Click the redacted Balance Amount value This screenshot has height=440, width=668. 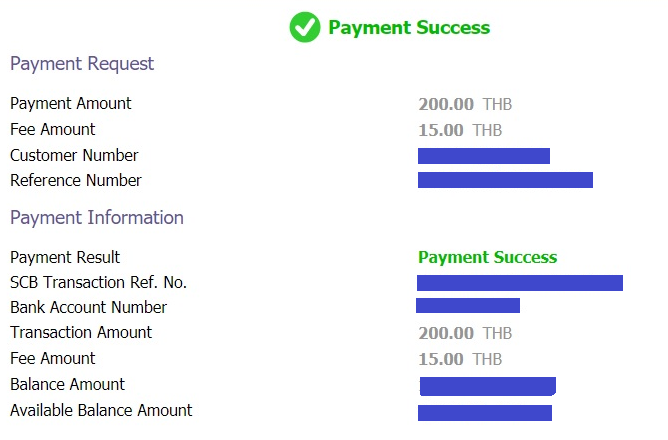pos(488,386)
